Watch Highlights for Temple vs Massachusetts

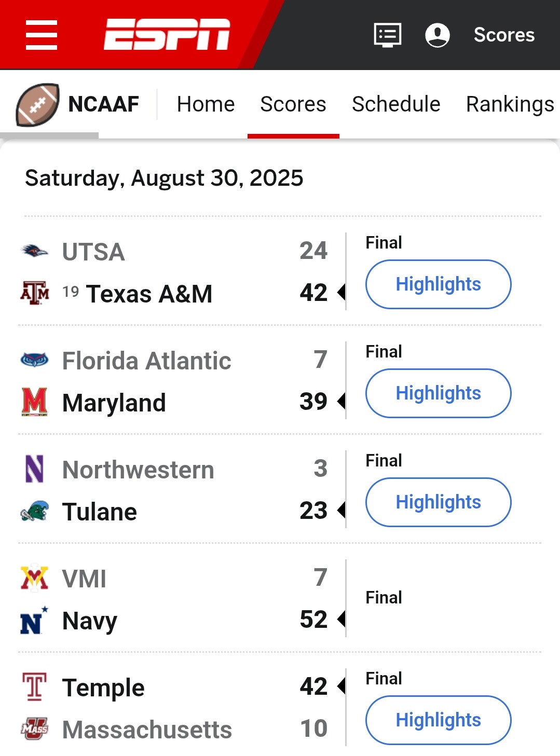point(438,720)
